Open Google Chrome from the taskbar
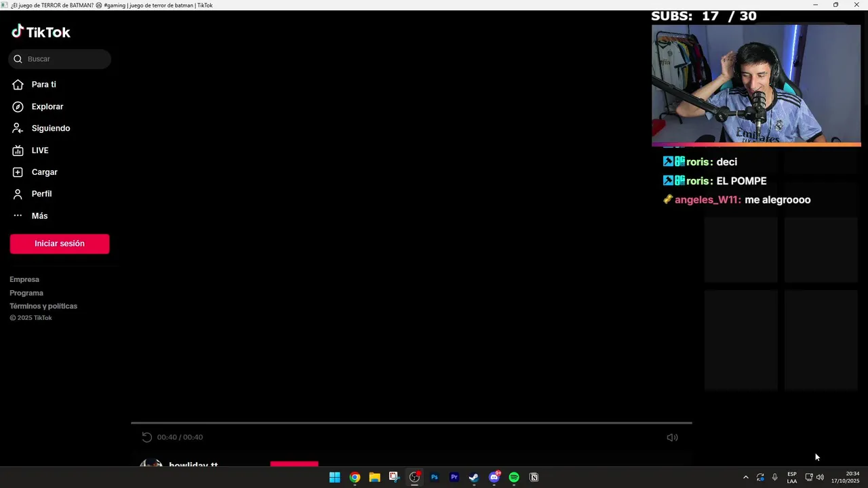 click(355, 477)
